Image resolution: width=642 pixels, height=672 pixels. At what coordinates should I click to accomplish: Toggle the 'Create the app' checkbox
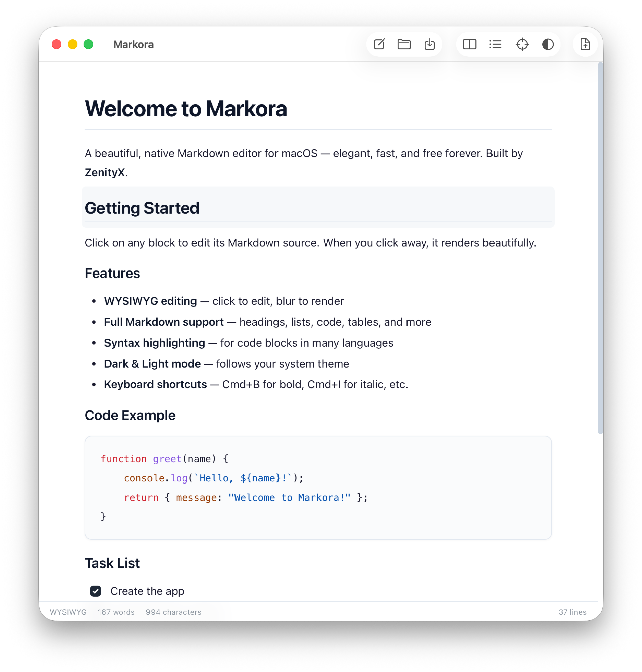(x=95, y=591)
